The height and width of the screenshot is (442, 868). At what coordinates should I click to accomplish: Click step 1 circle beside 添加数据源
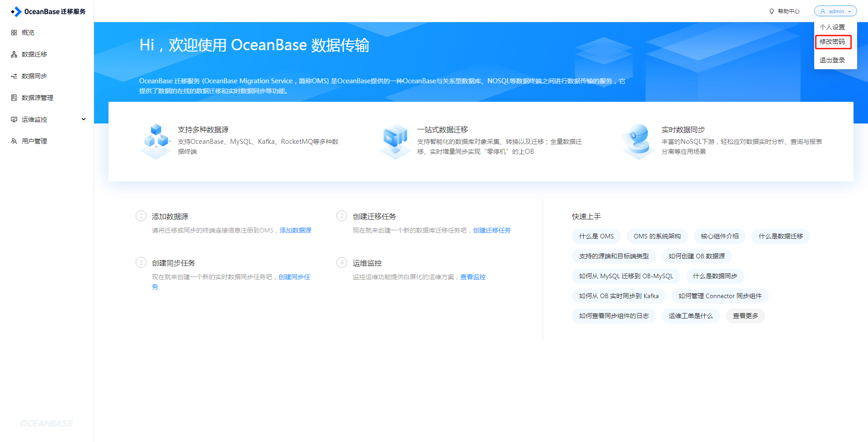141,216
